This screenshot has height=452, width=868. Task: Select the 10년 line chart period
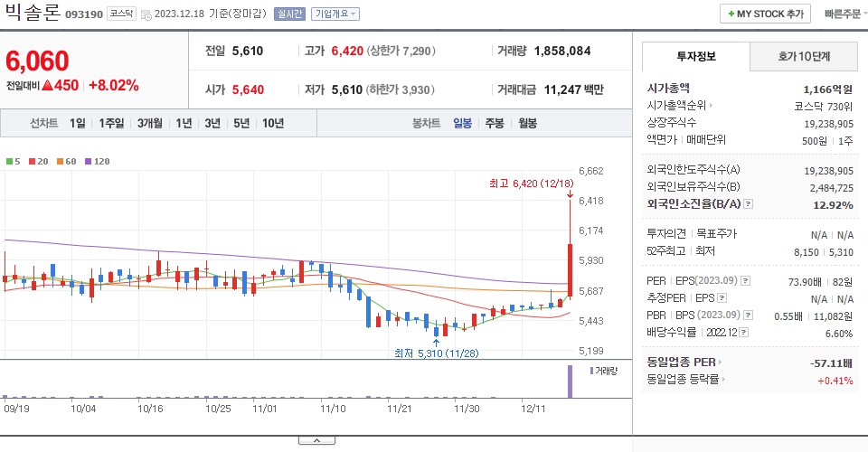click(273, 123)
